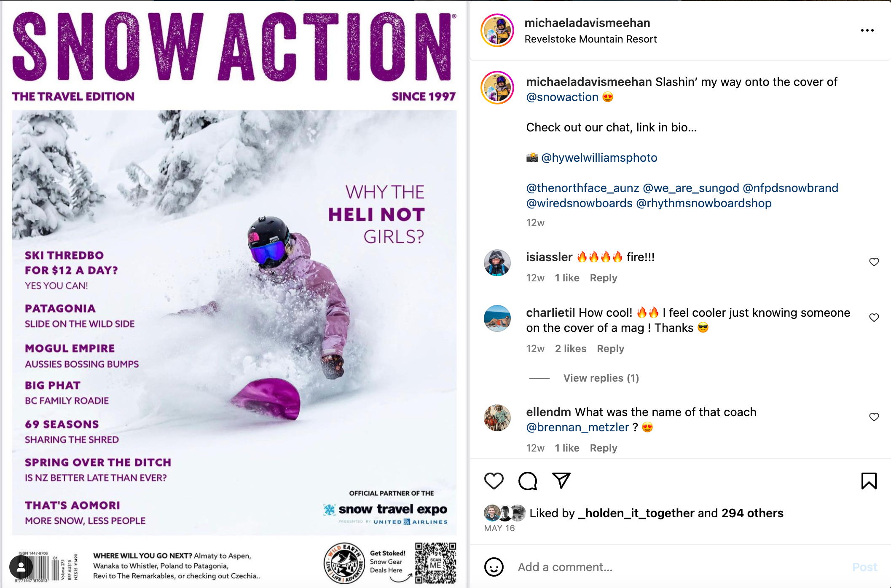Click tagged people icon on photo

(x=21, y=567)
